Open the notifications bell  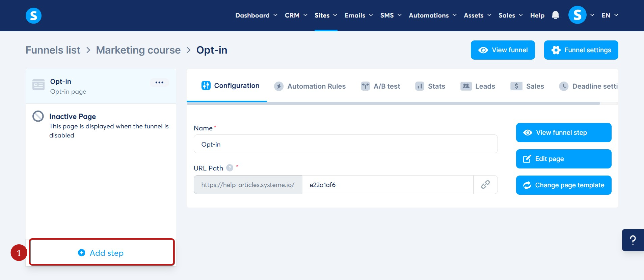[555, 15]
